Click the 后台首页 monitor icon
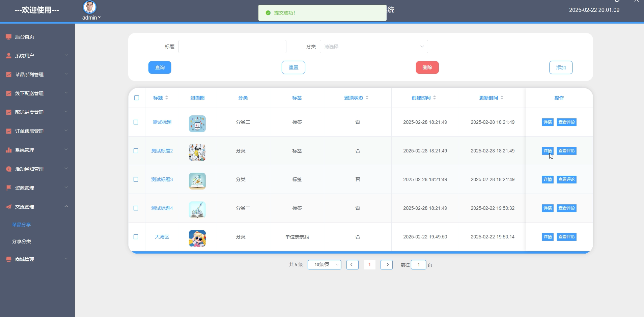The image size is (644, 317). [x=9, y=37]
